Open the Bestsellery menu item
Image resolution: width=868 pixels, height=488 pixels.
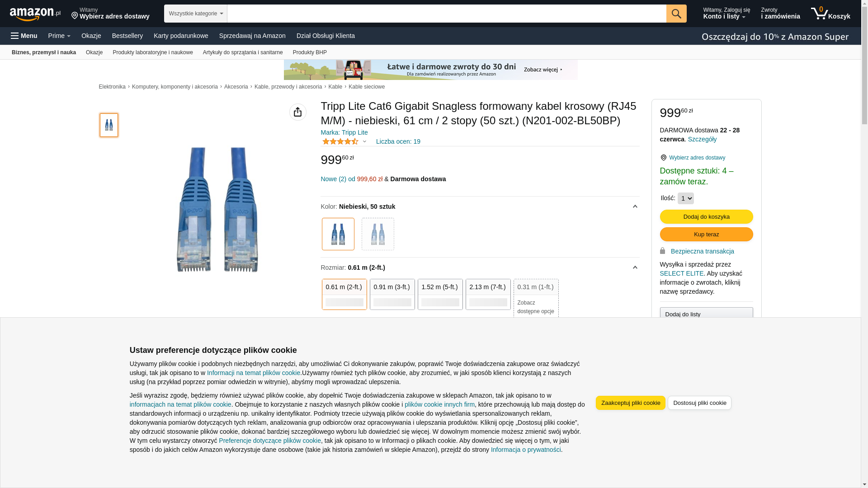pyautogui.click(x=127, y=36)
